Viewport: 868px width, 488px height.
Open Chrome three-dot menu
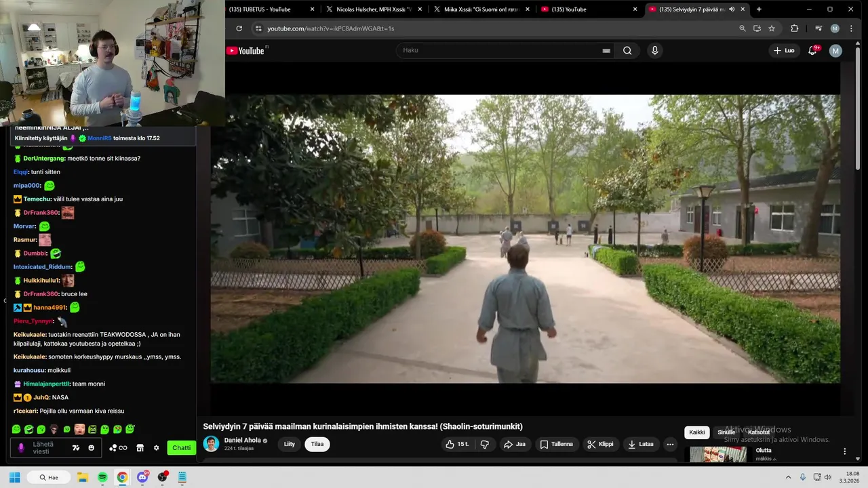[x=852, y=28]
